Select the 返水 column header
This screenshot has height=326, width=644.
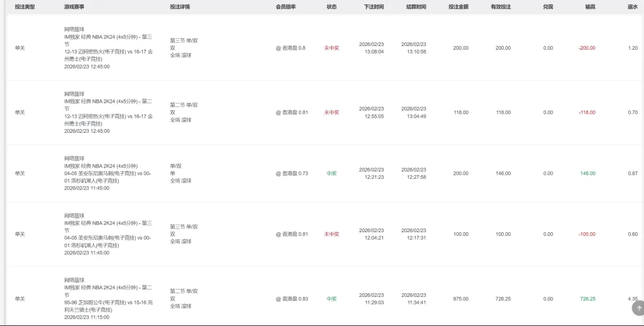point(632,7)
